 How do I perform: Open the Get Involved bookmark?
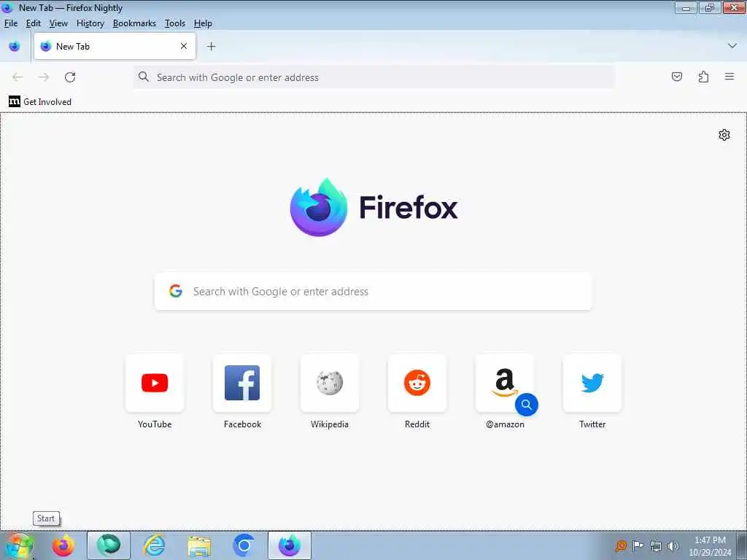40,101
